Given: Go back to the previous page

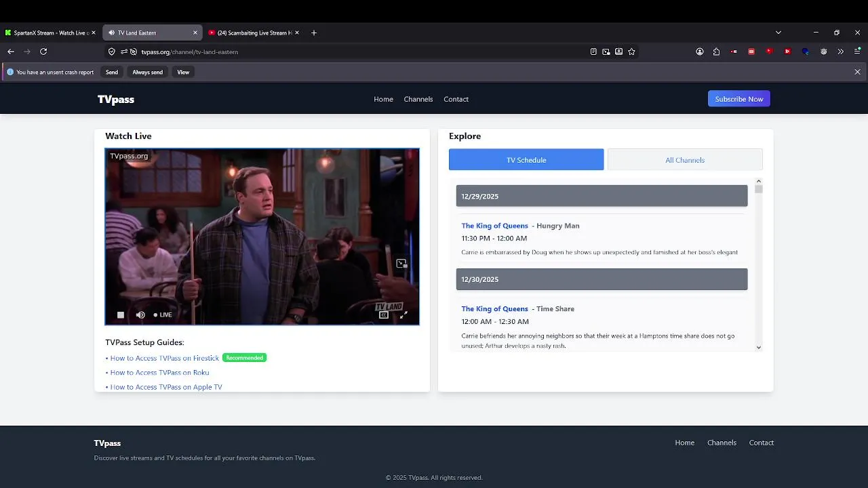Looking at the screenshot, I should (x=11, y=52).
